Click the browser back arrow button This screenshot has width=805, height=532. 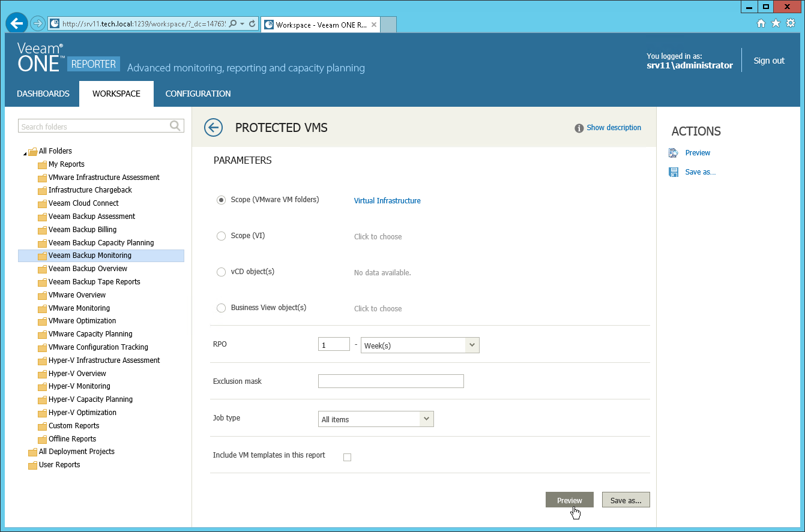pyautogui.click(x=17, y=23)
